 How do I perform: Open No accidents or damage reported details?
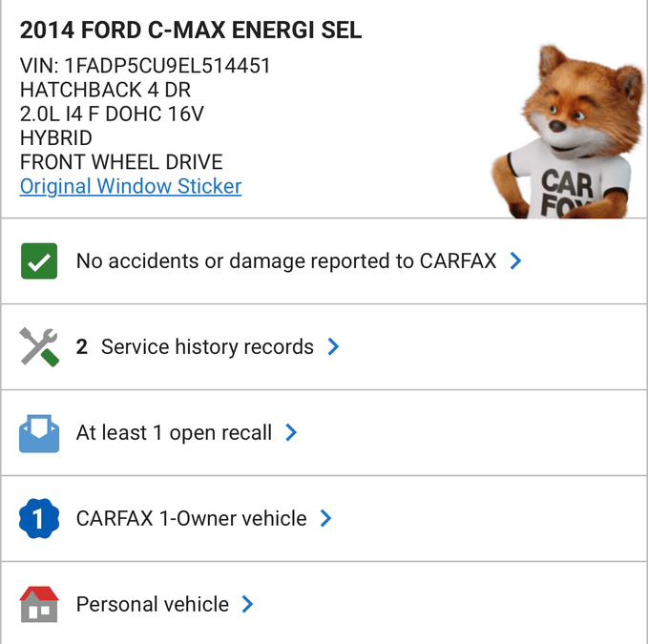tap(286, 260)
